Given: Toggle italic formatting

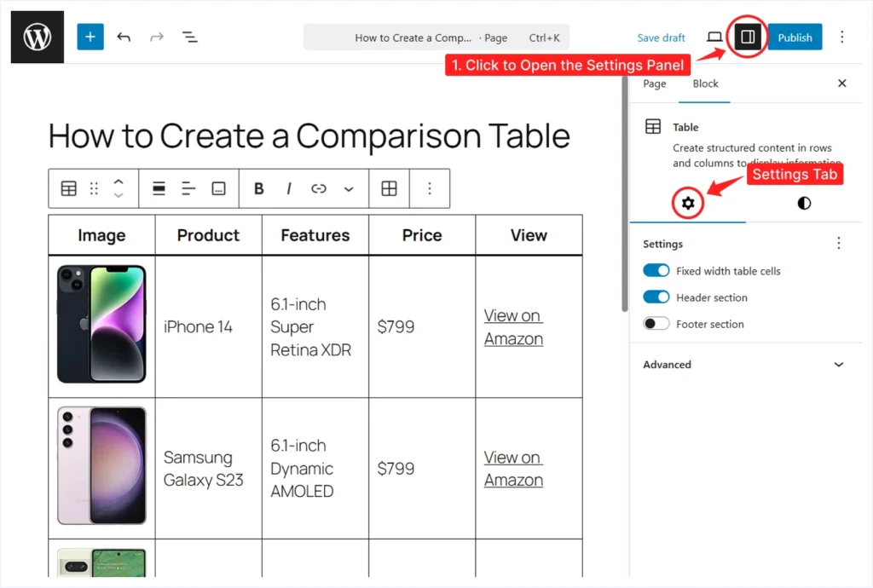Looking at the screenshot, I should coord(288,188).
